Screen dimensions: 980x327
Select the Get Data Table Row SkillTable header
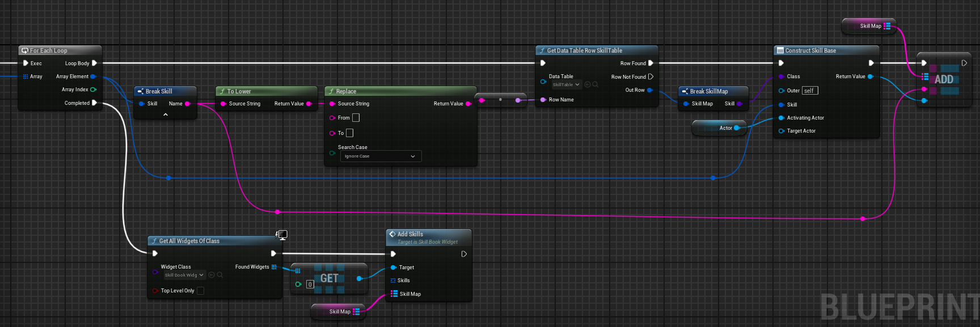tap(597, 50)
